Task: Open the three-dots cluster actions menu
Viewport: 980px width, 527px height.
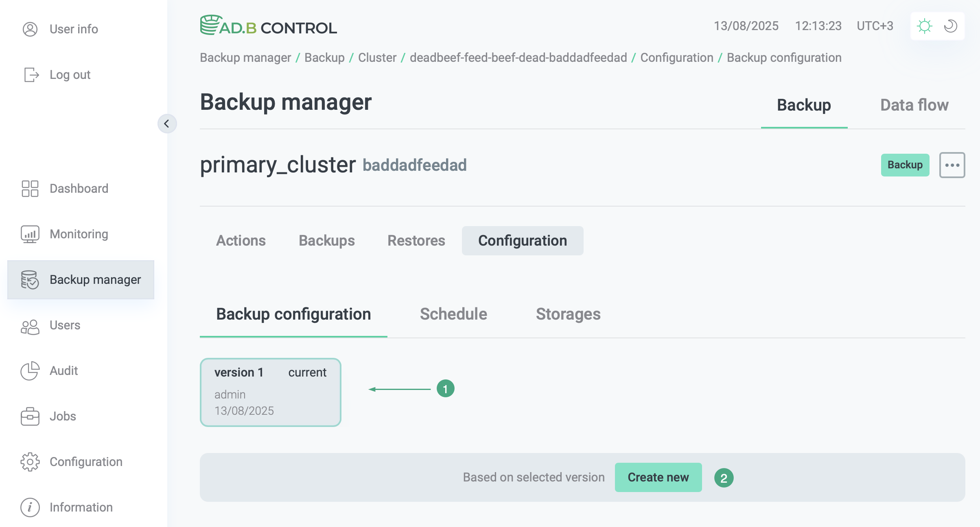Action: (952, 165)
